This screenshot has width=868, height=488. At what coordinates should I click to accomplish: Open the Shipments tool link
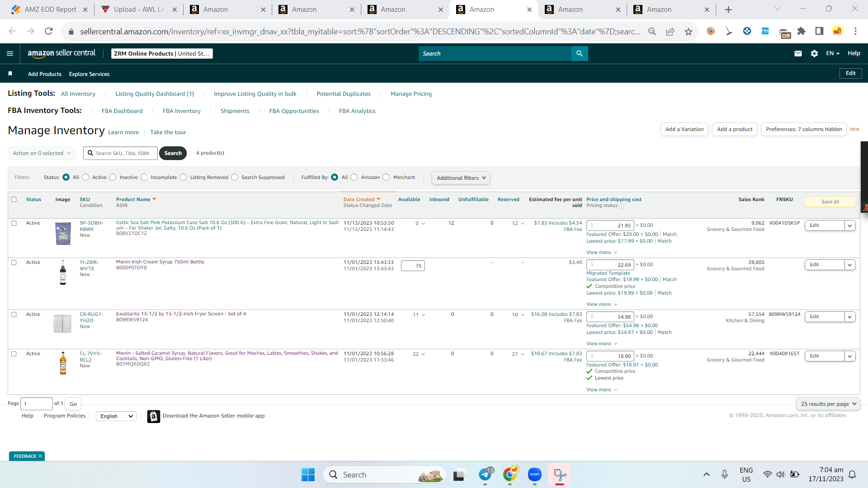click(x=235, y=111)
